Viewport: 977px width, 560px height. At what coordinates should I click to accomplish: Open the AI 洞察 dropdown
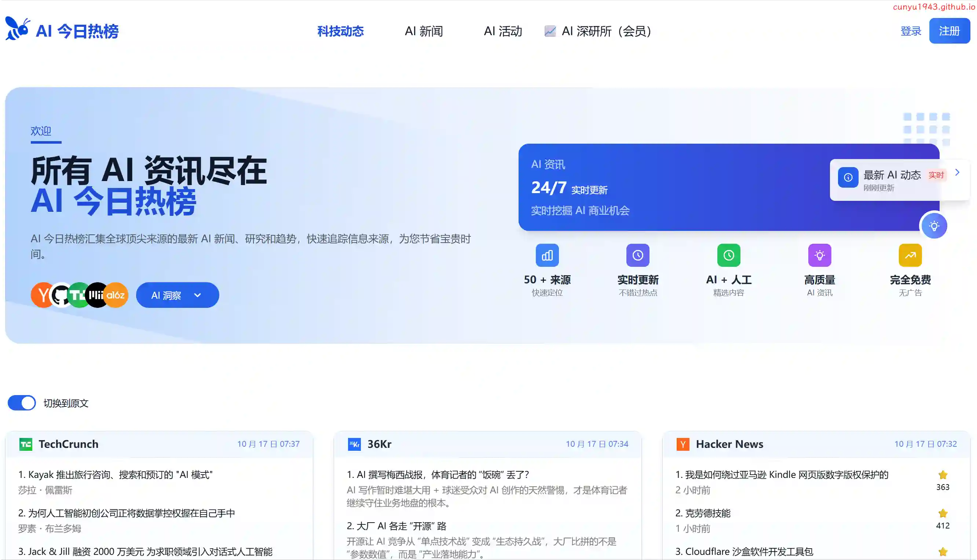(x=178, y=295)
